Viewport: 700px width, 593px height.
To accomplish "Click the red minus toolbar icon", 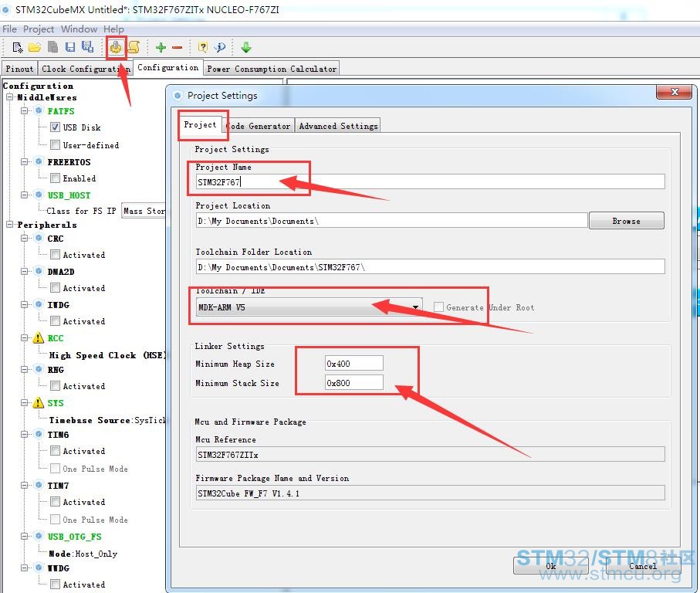I will pos(178,47).
